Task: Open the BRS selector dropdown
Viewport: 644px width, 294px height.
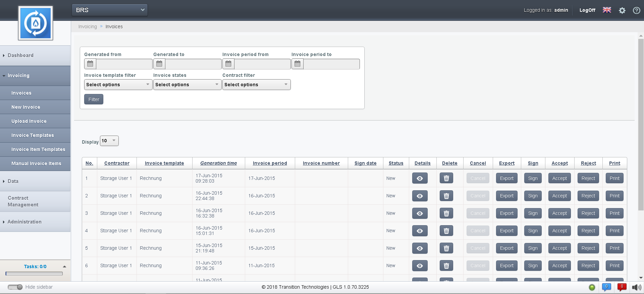Action: point(110,10)
